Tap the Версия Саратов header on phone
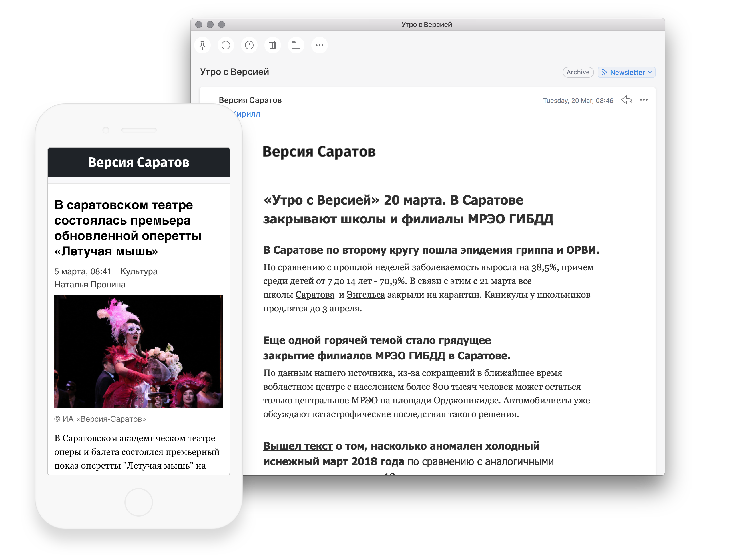 [x=138, y=162]
